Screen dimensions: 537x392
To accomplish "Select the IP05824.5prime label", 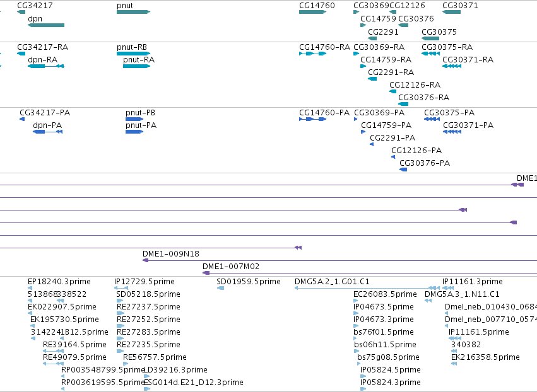I will pyautogui.click(x=391, y=370).
